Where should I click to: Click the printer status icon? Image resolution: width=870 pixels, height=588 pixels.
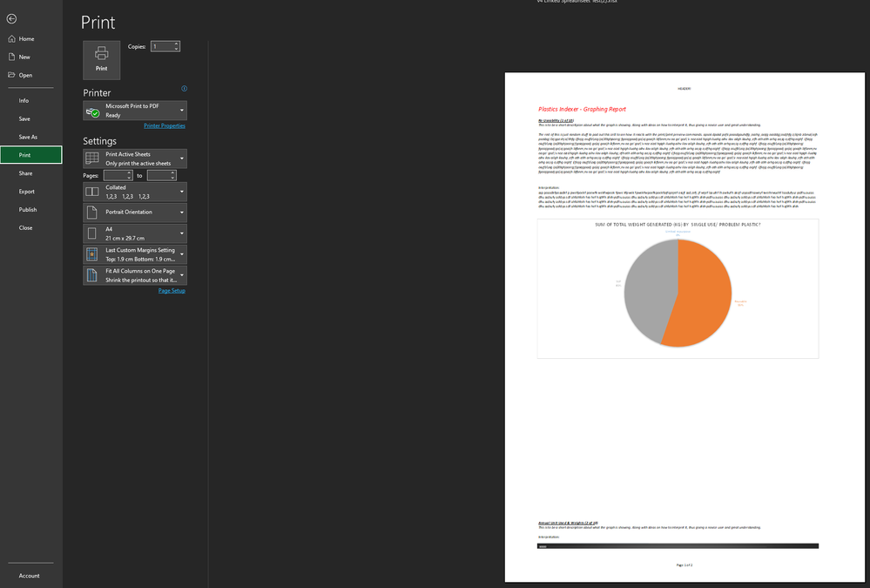pos(92,112)
